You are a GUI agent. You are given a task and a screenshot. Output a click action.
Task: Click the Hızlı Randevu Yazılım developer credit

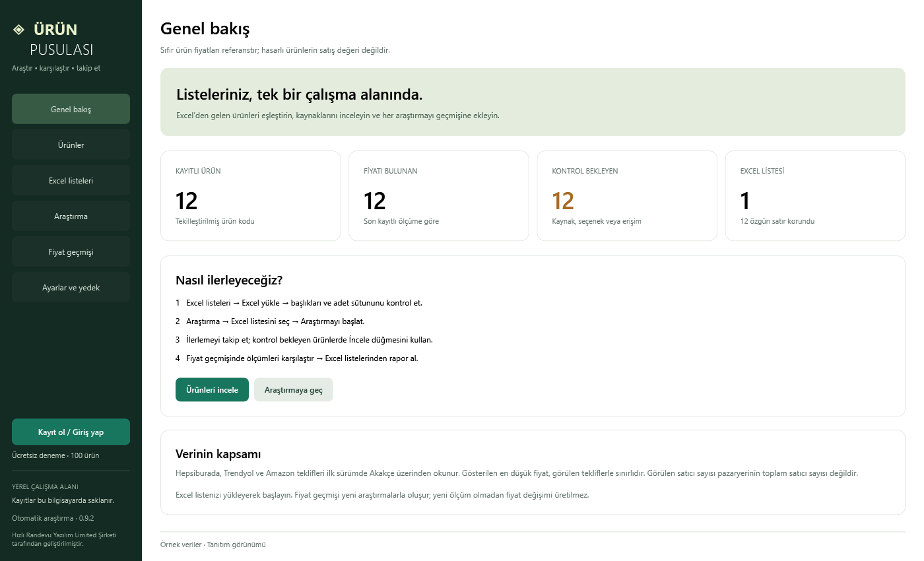(64, 539)
